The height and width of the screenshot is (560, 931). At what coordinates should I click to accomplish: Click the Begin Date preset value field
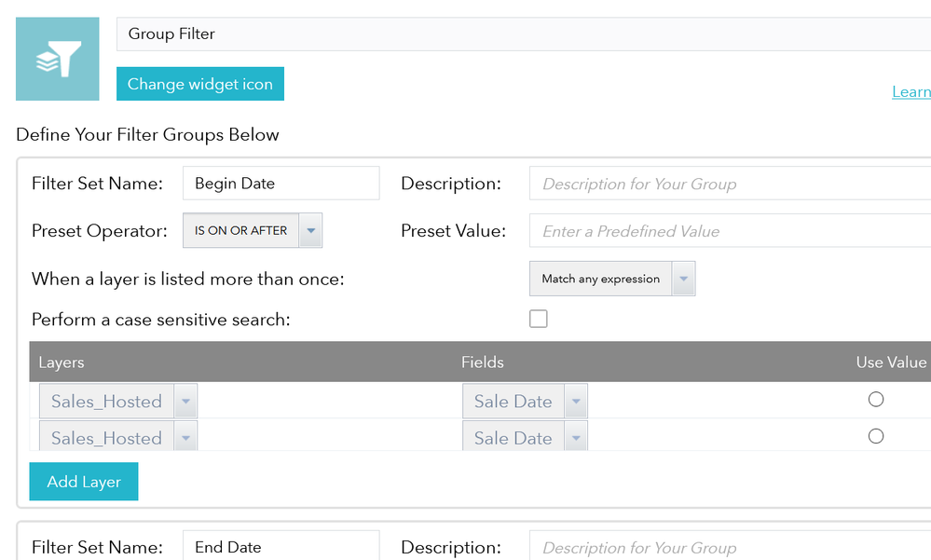click(729, 231)
